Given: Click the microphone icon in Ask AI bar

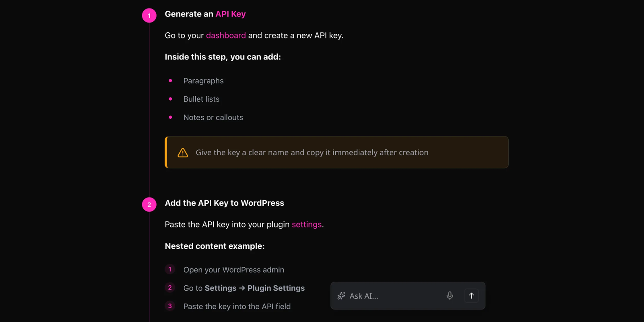Looking at the screenshot, I should pyautogui.click(x=450, y=296).
